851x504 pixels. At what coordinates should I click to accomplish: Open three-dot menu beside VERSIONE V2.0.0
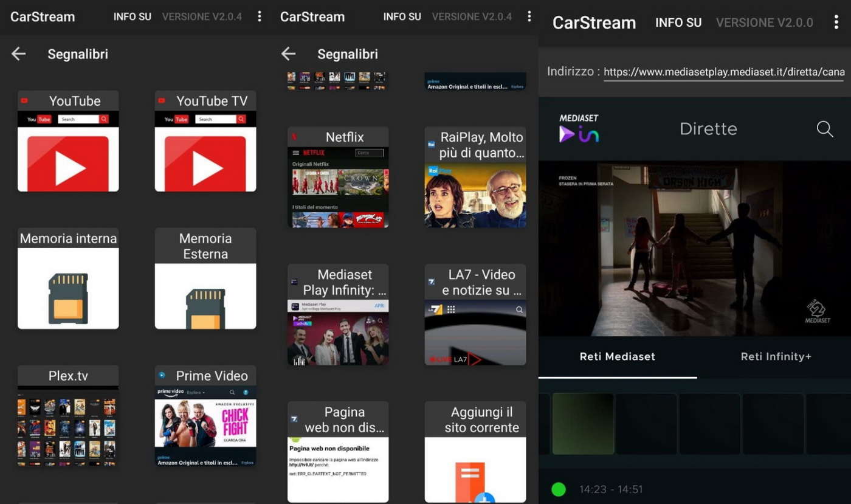click(836, 22)
